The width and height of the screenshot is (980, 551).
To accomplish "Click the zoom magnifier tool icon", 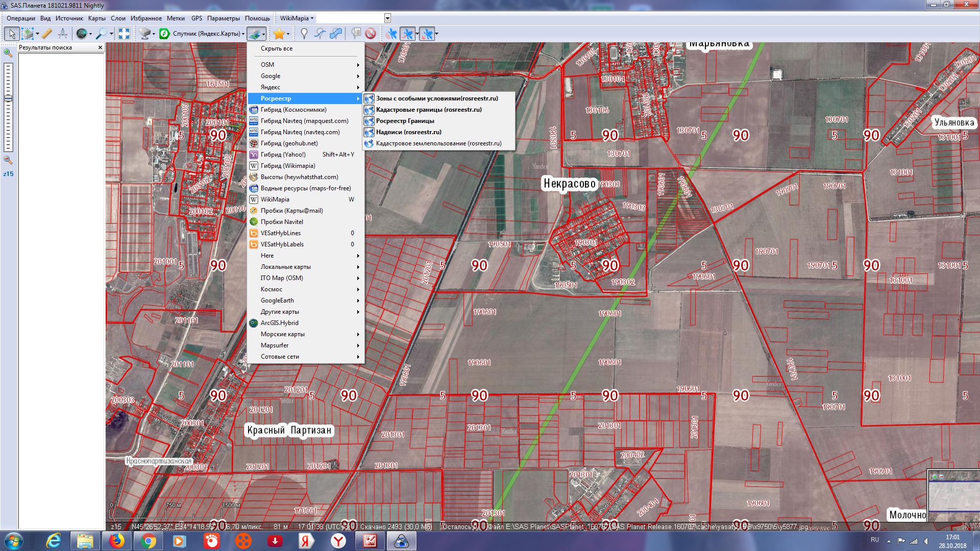I will 101,34.
